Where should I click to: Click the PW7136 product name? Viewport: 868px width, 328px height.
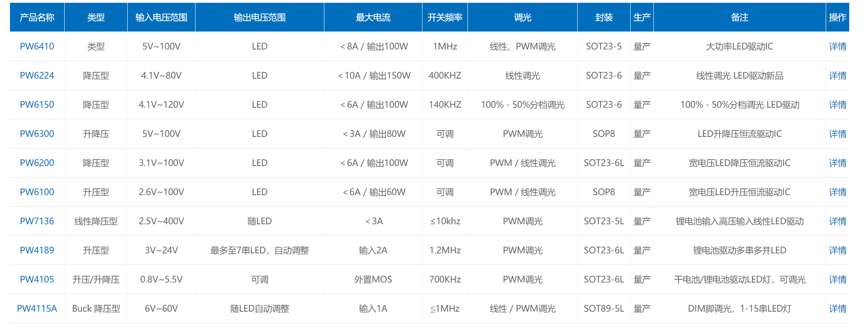[37, 221]
